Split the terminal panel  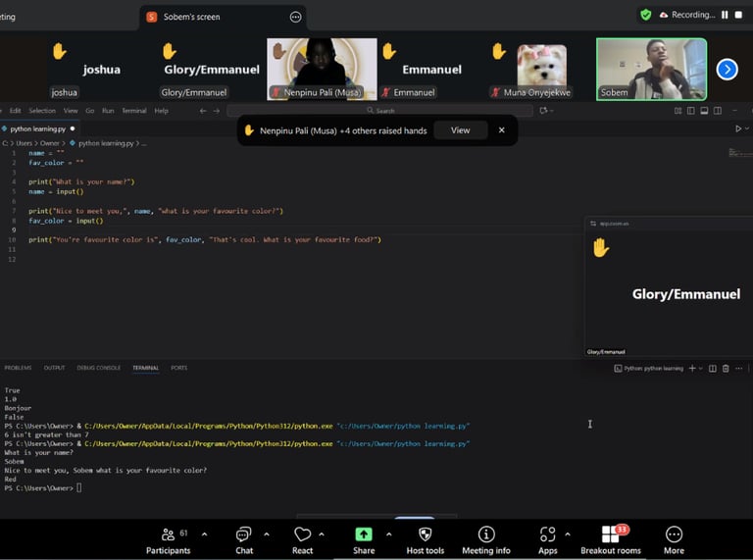tap(713, 369)
